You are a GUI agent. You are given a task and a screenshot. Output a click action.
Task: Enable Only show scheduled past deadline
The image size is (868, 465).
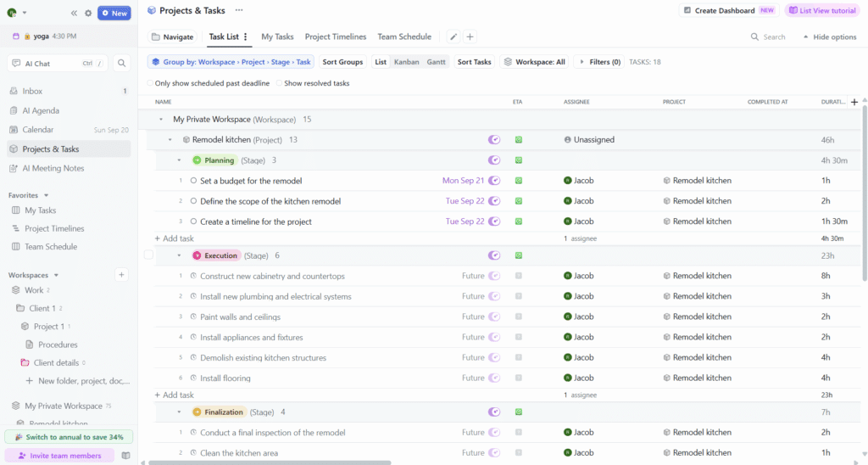click(x=150, y=83)
